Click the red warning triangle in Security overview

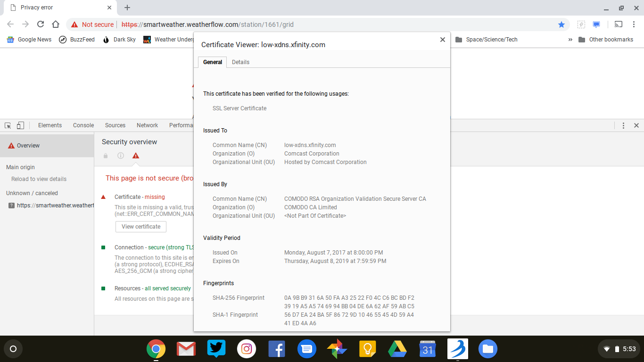136,156
